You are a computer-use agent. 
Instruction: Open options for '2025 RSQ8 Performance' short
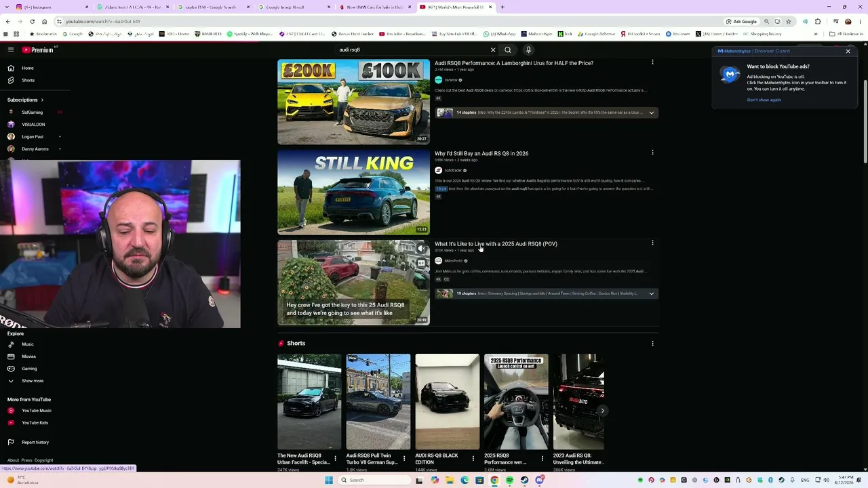pos(542,459)
